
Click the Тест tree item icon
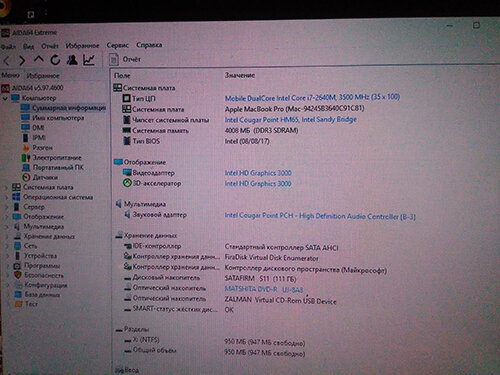coord(19,304)
